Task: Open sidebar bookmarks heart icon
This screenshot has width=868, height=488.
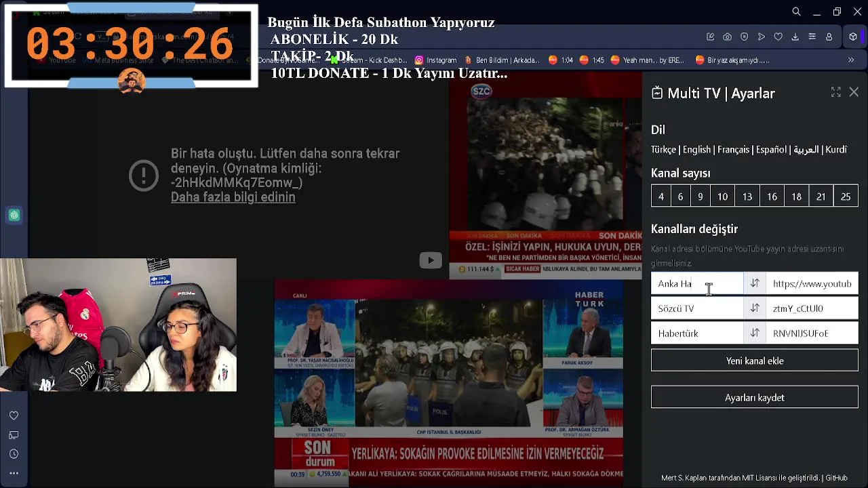Action: click(14, 415)
